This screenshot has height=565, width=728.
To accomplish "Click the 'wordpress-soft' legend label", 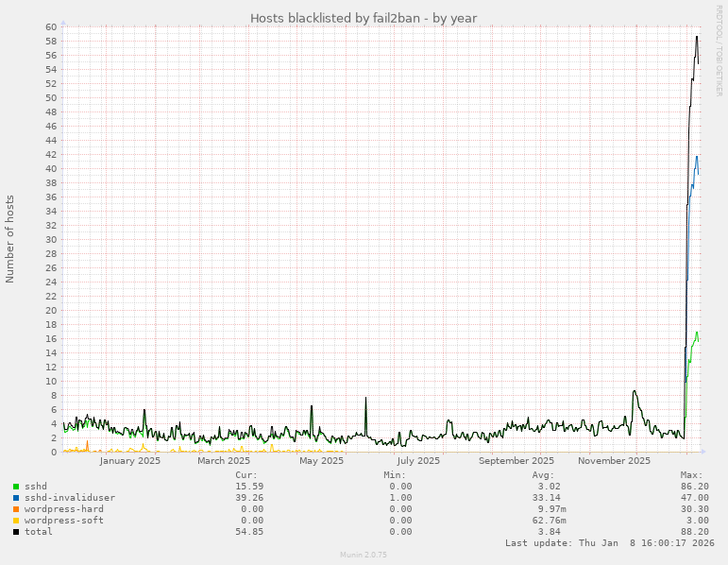I will click(x=64, y=521).
